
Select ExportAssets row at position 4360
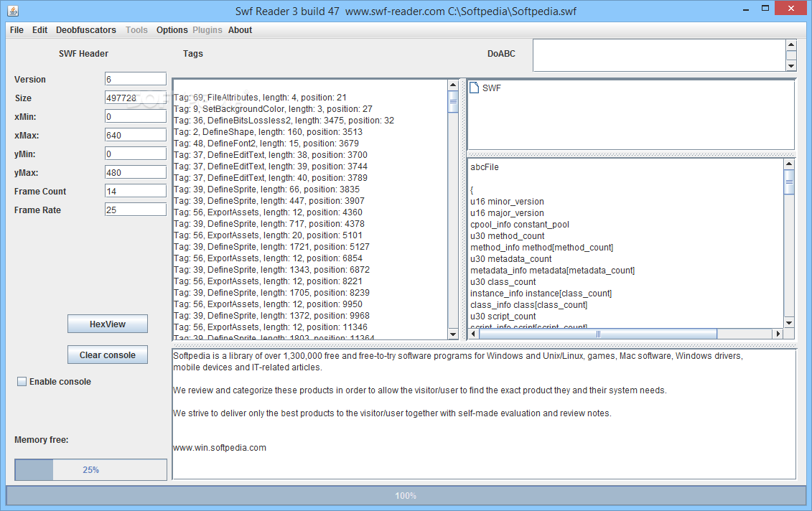(x=268, y=212)
